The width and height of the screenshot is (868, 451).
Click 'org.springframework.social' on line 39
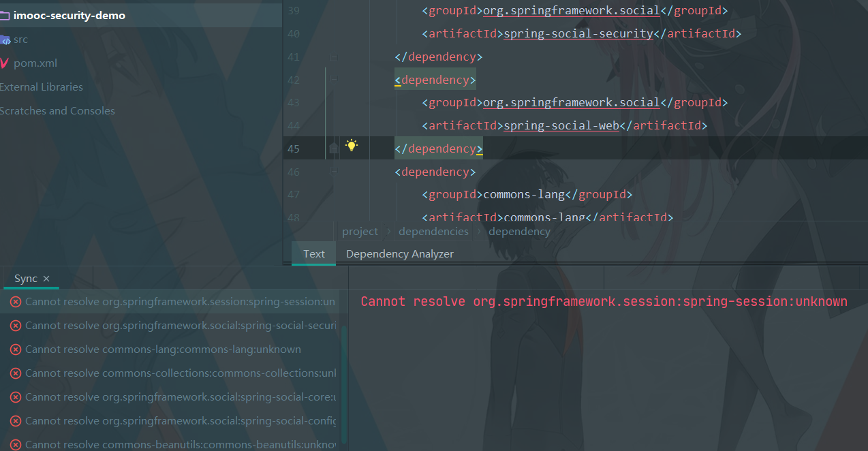(572, 10)
